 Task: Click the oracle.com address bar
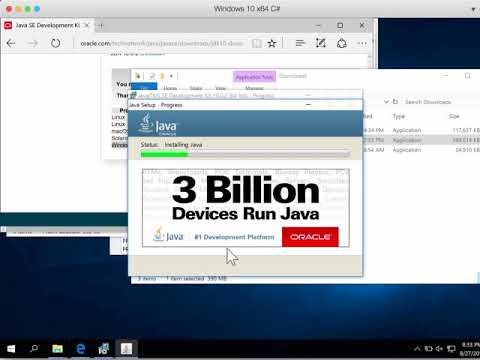[x=162, y=43]
